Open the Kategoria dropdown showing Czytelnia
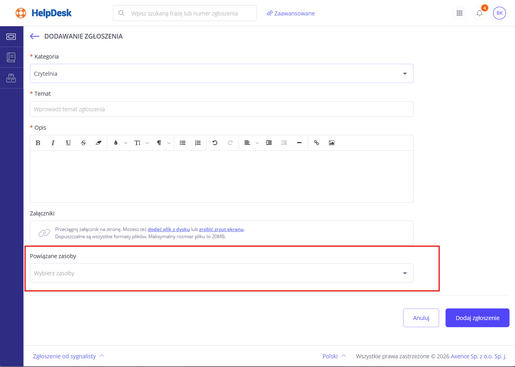515x367 pixels. [x=222, y=73]
